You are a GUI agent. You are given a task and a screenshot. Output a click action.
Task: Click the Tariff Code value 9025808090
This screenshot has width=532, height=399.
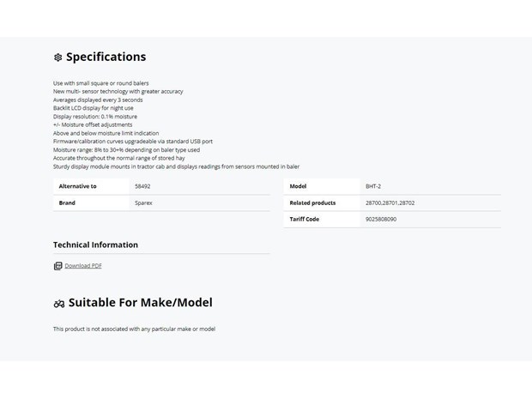click(x=381, y=219)
